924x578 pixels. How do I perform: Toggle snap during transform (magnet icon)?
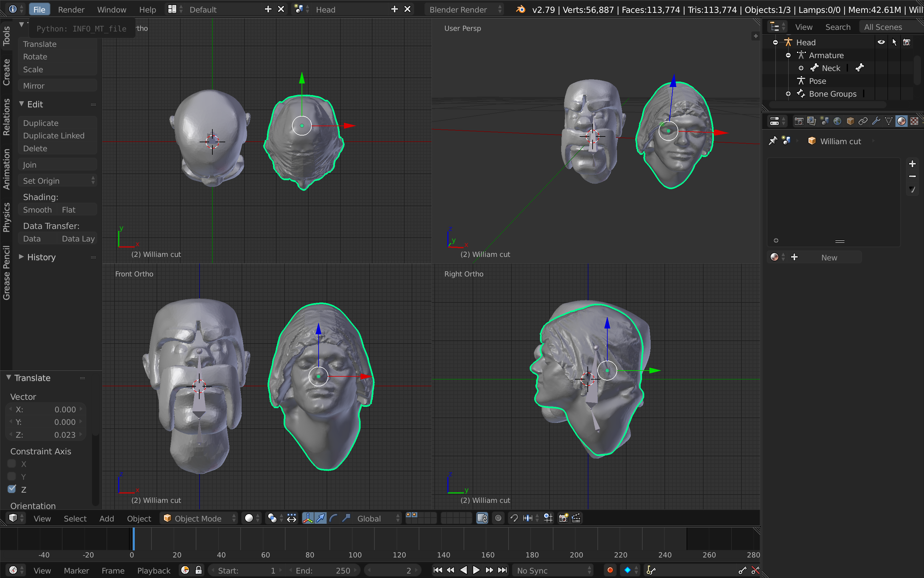pyautogui.click(x=514, y=518)
